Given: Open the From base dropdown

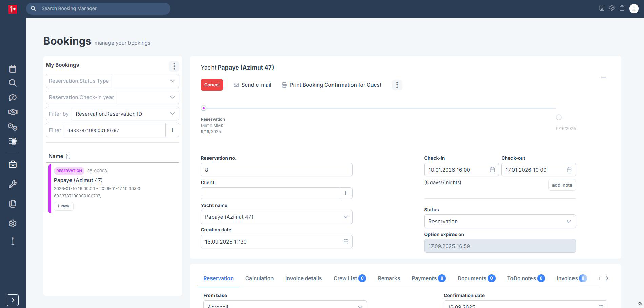Looking at the screenshot, I should click(x=285, y=304).
